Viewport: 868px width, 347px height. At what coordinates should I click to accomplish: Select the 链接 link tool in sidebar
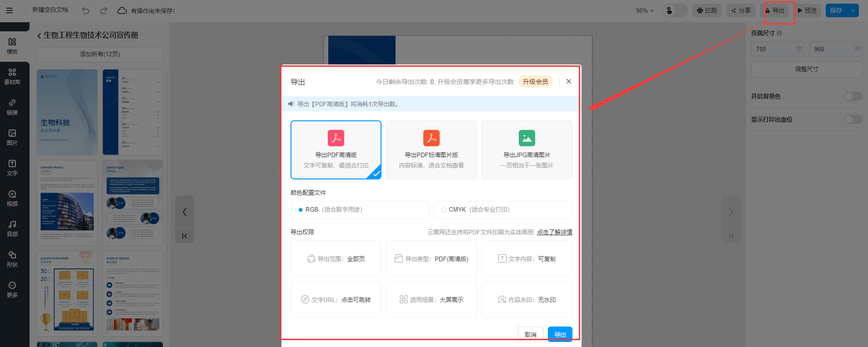point(12,107)
